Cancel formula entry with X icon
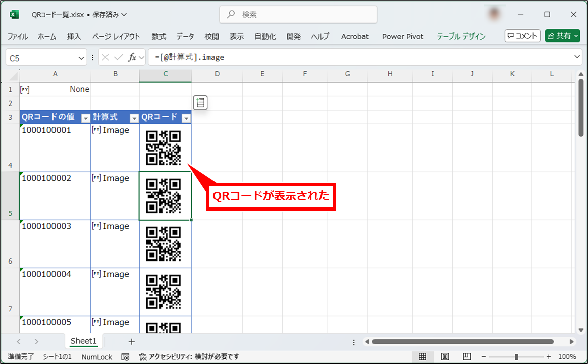 point(105,57)
